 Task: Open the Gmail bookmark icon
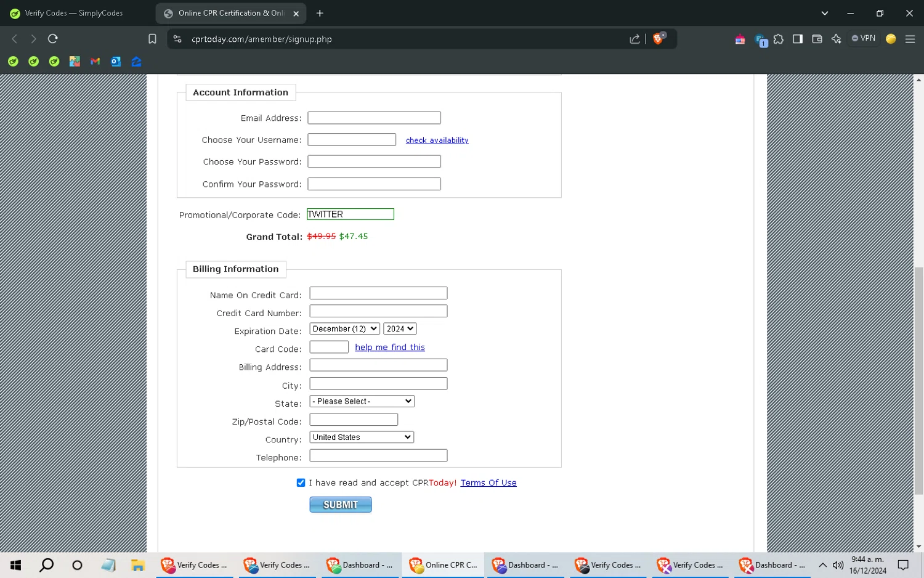95,62
